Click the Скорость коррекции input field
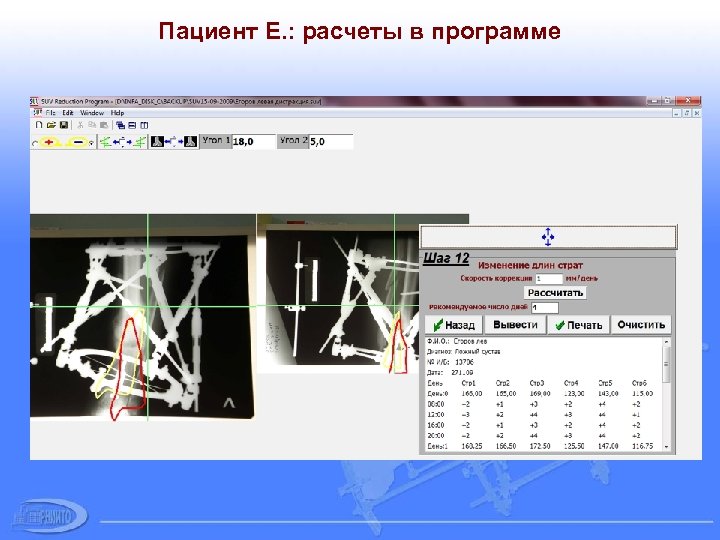The image size is (720, 540). pos(549,278)
